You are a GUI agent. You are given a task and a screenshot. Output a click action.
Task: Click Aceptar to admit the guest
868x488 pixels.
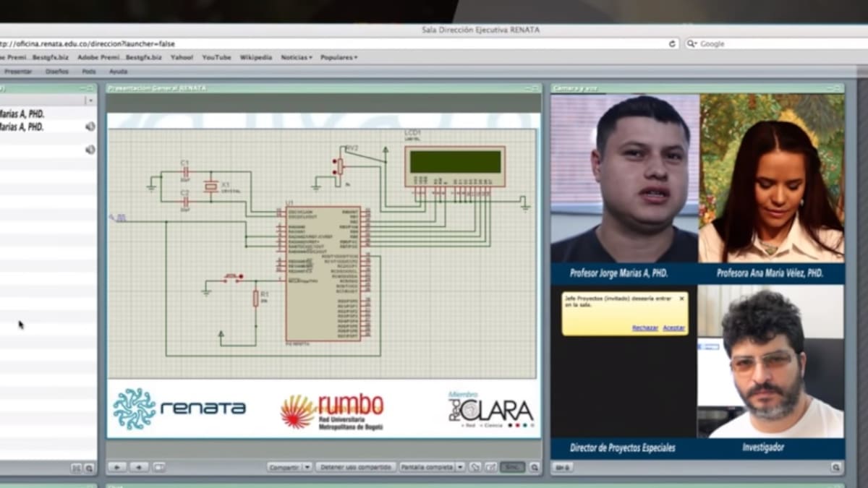[673, 328]
